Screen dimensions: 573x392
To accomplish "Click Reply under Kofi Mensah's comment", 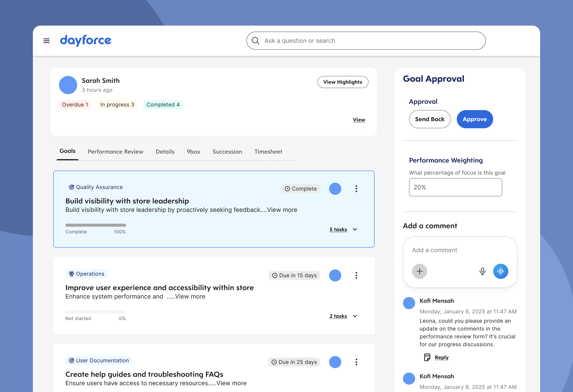I will point(442,357).
